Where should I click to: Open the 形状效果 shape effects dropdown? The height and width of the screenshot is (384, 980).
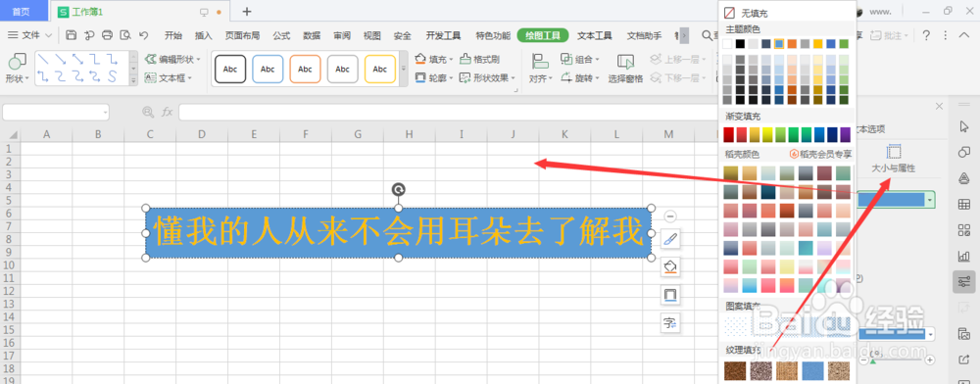coord(487,78)
